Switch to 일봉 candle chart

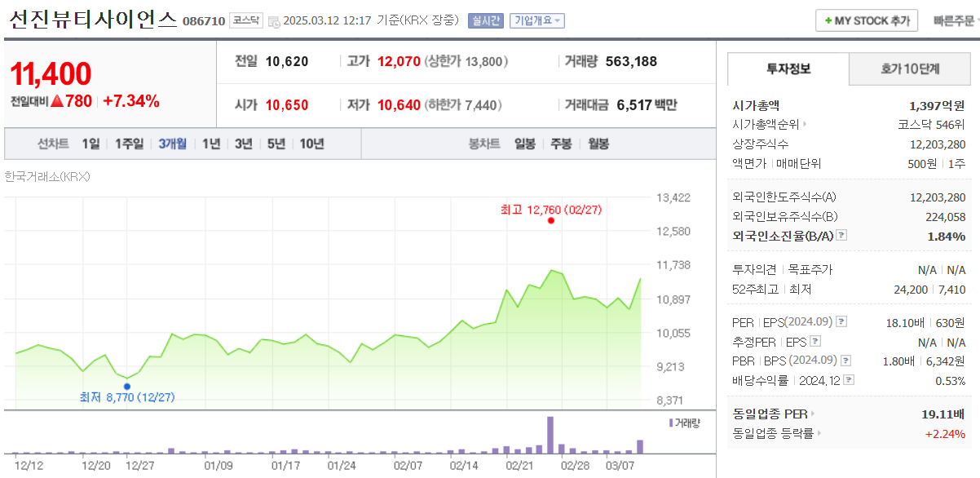(525, 144)
